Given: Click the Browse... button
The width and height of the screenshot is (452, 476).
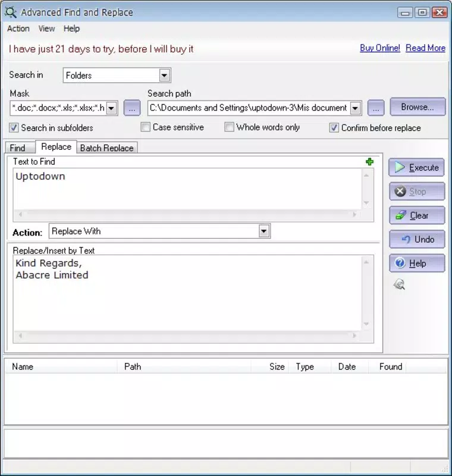Looking at the screenshot, I should (418, 107).
